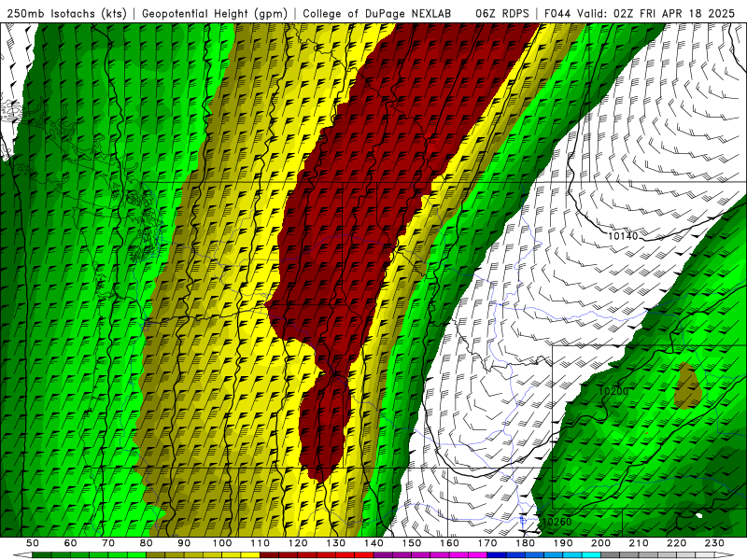Click the 80 tick label on colorbar
The image size is (747, 560).
147,543
